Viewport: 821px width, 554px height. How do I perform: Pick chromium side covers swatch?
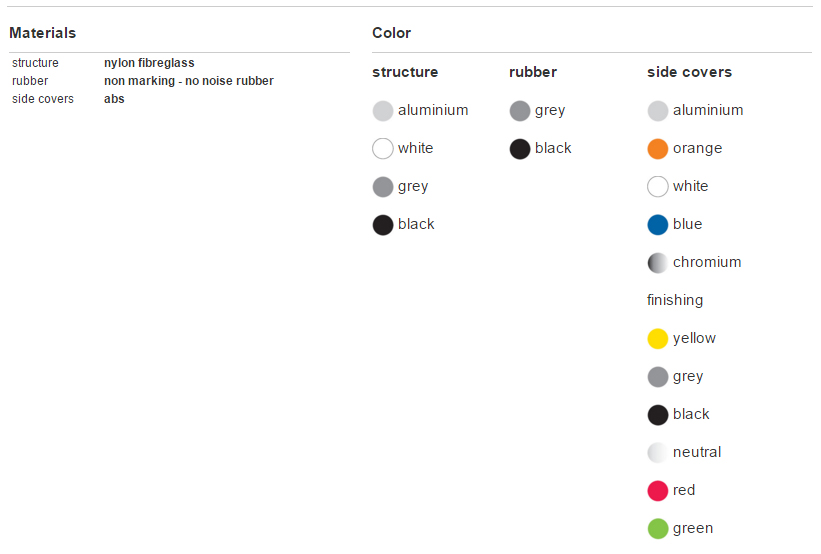click(658, 263)
